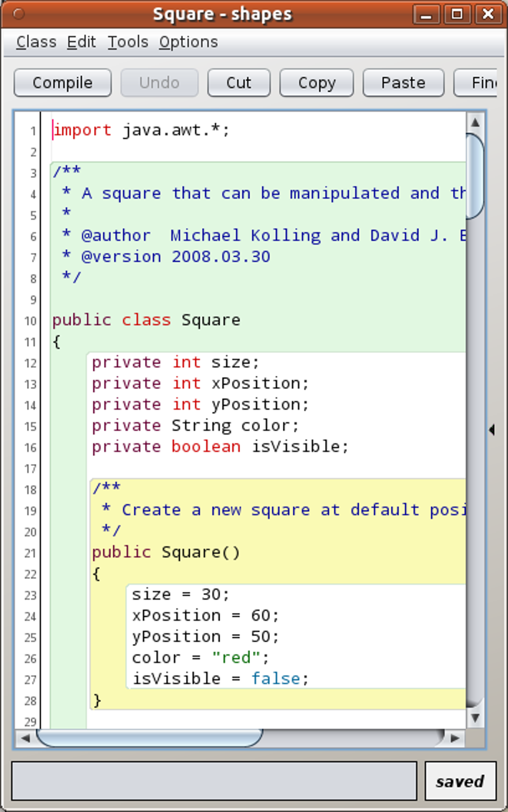Open the Tools menu
Screen dimensions: 508x812
(128, 42)
